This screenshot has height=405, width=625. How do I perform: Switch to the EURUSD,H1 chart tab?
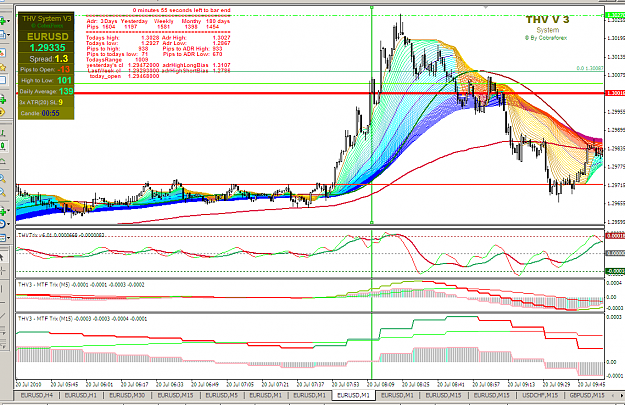click(81, 395)
